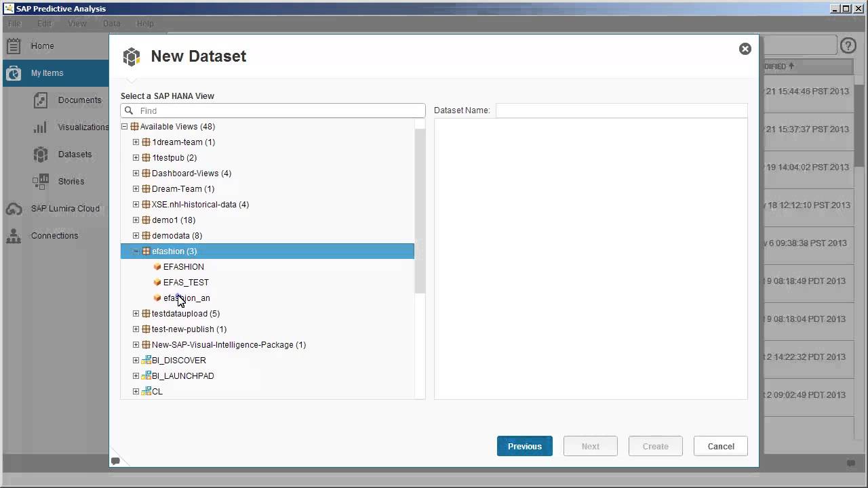Click the testdataupload package icon

[x=146, y=314]
